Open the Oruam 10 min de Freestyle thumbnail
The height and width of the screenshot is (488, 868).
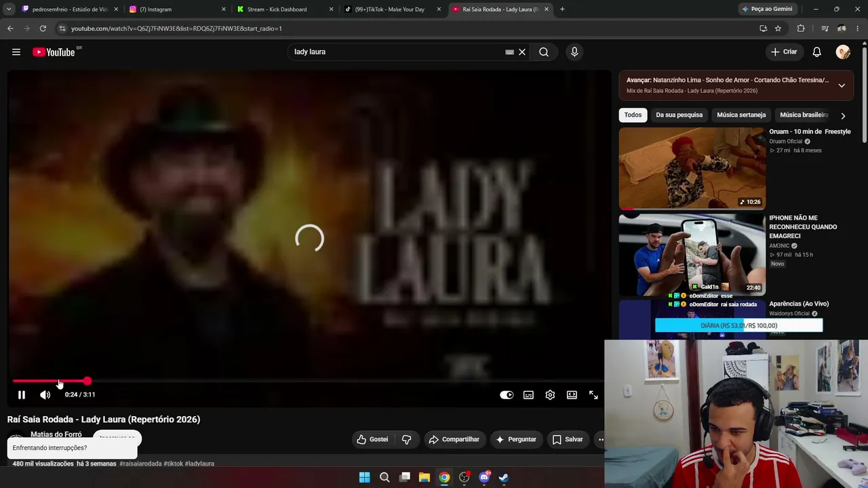point(692,168)
